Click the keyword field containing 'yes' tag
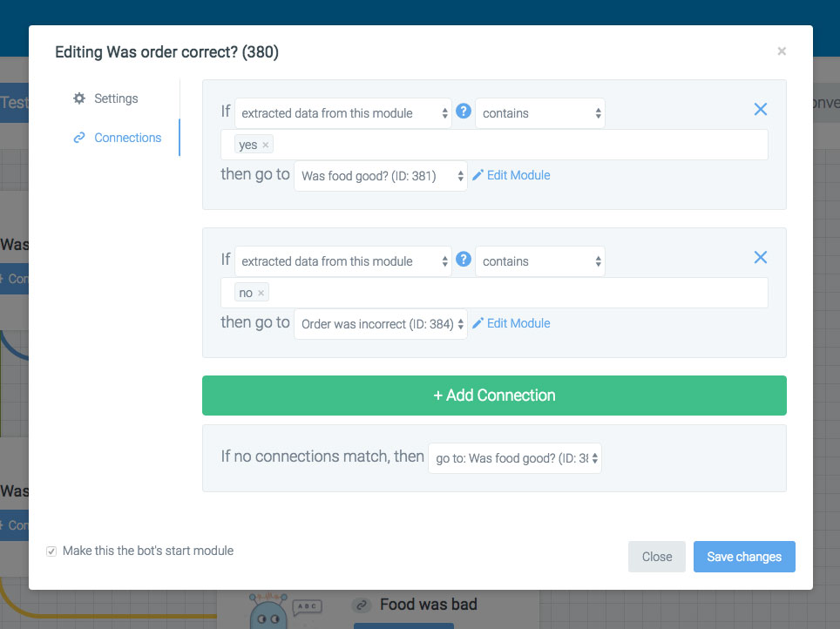Viewport: 840px width, 629px height. 494,145
